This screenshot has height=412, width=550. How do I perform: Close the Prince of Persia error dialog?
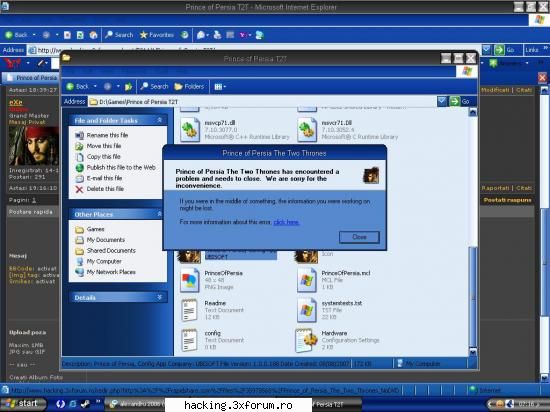tap(359, 237)
